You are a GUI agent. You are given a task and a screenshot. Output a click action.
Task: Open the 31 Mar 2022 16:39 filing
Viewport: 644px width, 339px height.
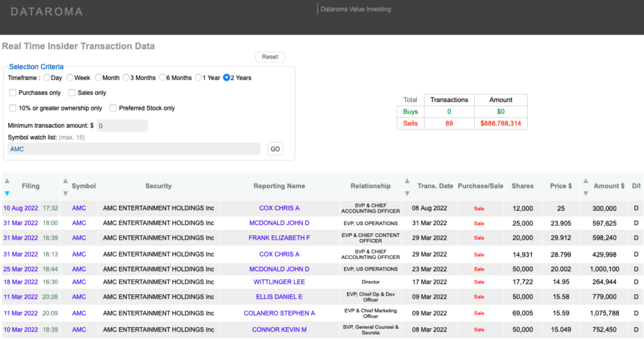[21, 238]
